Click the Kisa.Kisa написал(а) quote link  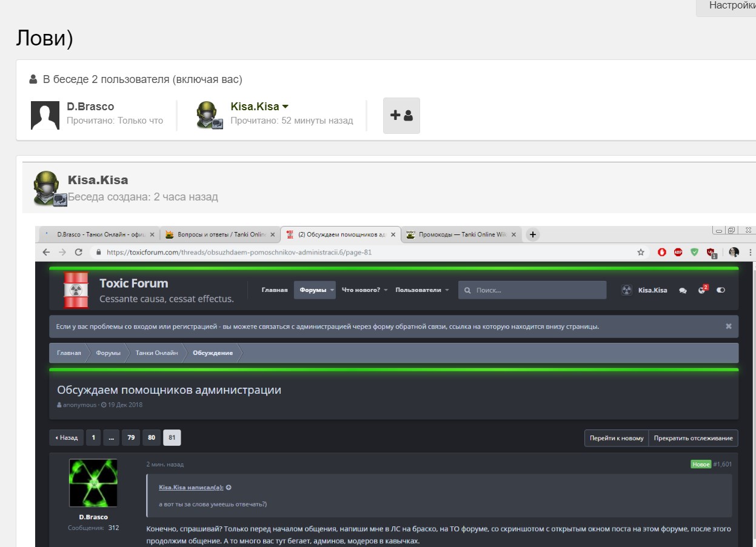pyautogui.click(x=191, y=487)
